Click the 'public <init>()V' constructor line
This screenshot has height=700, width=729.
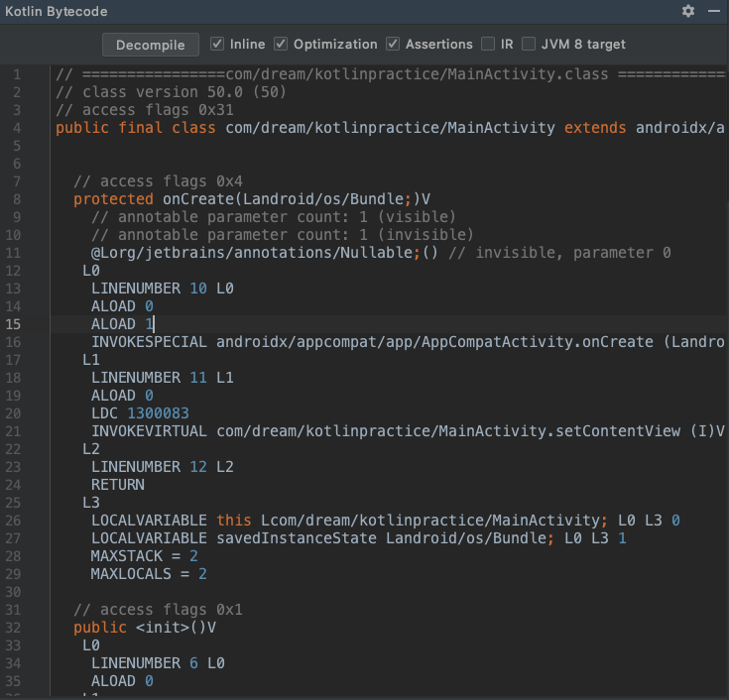click(x=145, y=628)
